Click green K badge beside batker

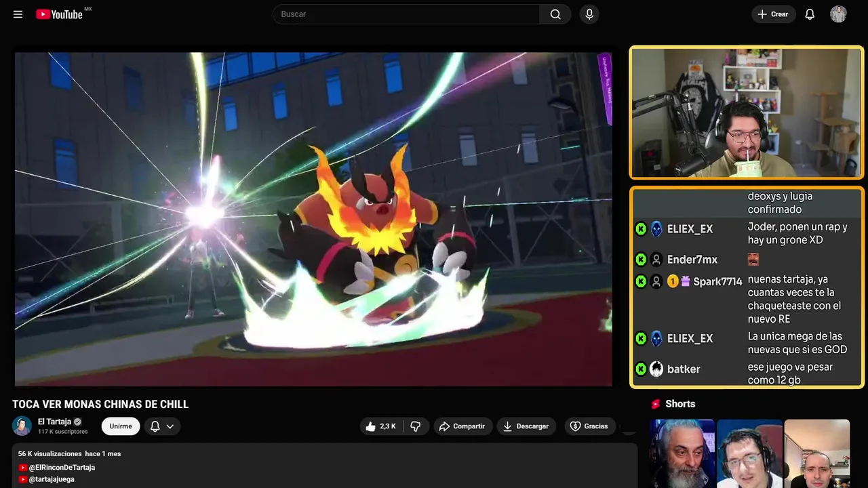coord(641,369)
